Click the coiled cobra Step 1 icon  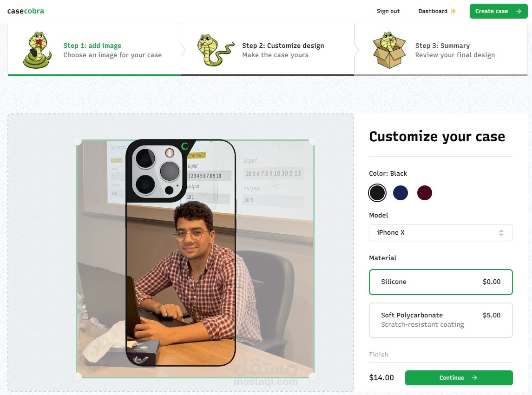(37, 50)
